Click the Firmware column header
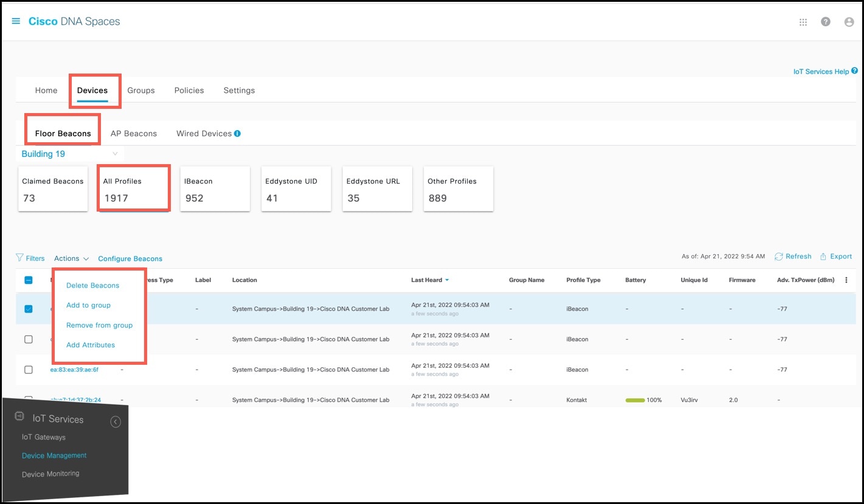This screenshot has width=864, height=504. [x=742, y=280]
